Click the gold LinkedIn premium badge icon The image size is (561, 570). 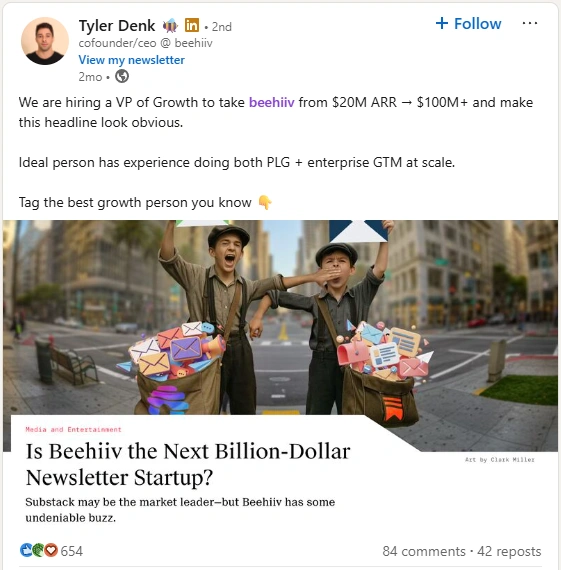coord(192,25)
